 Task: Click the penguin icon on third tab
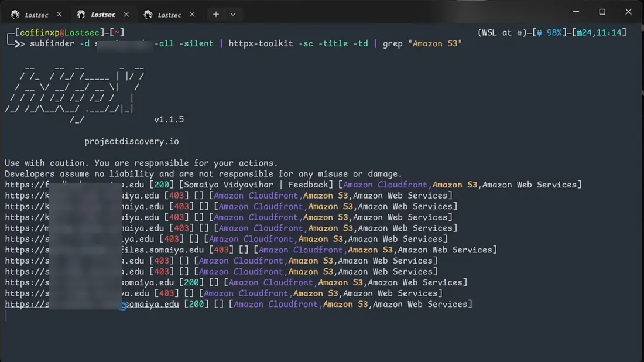point(148,15)
